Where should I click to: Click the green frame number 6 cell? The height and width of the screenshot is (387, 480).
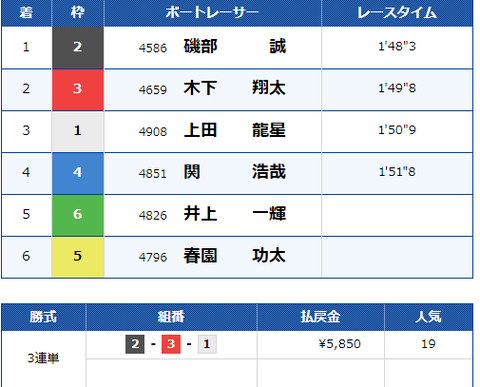point(78,215)
